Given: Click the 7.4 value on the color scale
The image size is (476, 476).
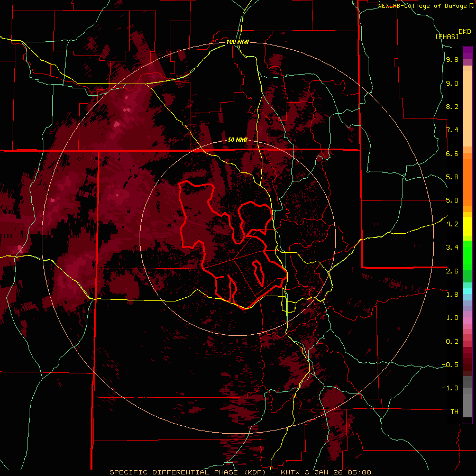Looking at the screenshot, I should 452,130.
